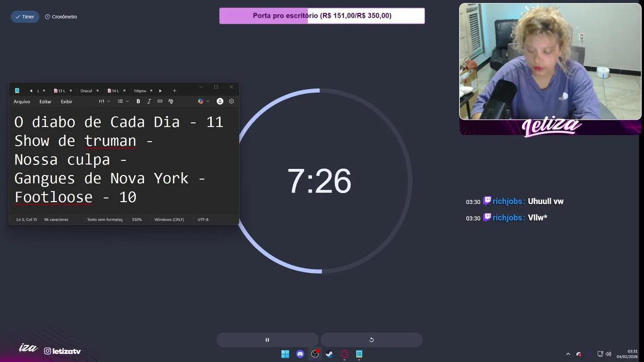Image resolution: width=644 pixels, height=362 pixels.
Task: Click the 7:26 timer display
Action: pos(319,182)
